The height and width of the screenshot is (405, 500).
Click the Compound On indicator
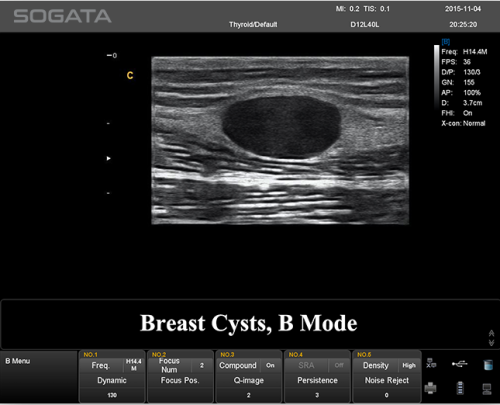click(x=270, y=365)
